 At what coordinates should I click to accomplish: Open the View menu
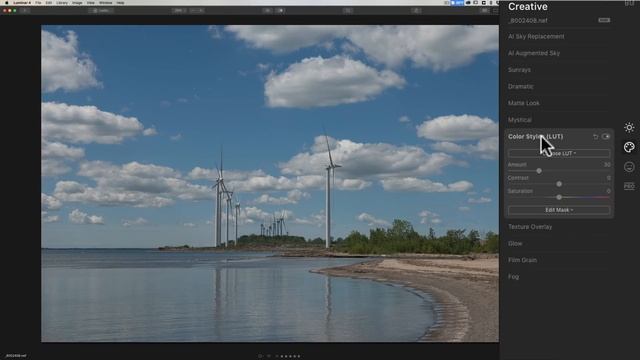tap(91, 2)
